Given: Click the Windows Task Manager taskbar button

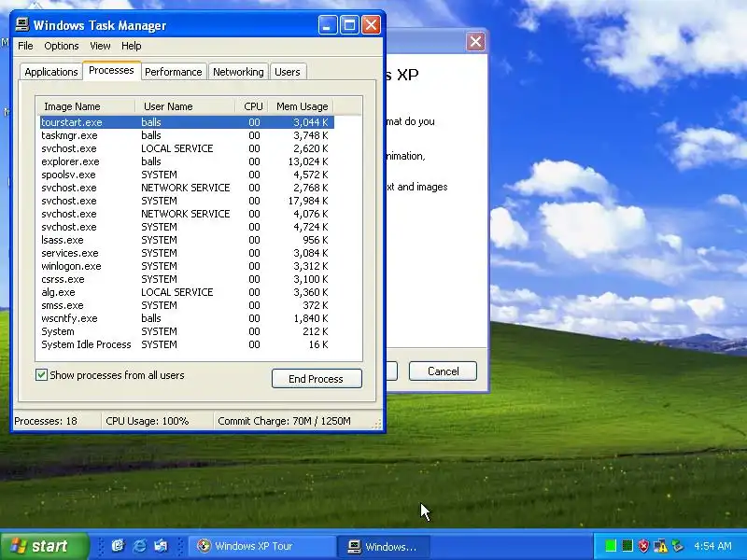Looking at the screenshot, I should [x=384, y=546].
